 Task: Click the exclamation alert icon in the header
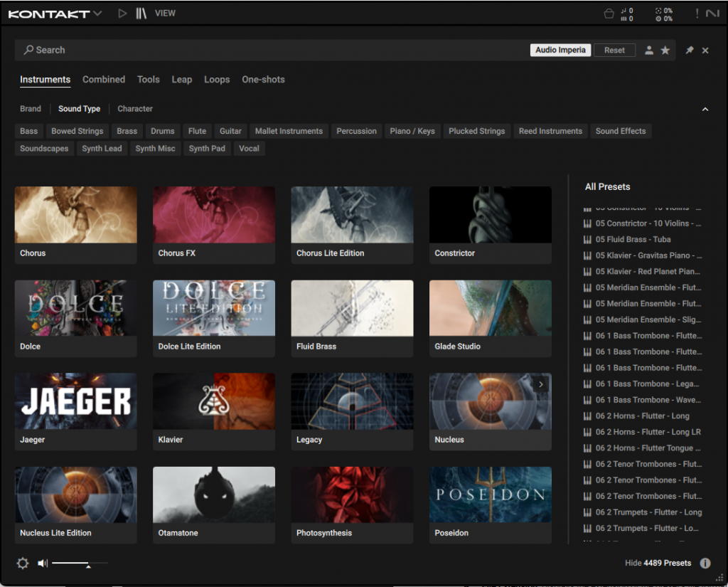pos(697,14)
